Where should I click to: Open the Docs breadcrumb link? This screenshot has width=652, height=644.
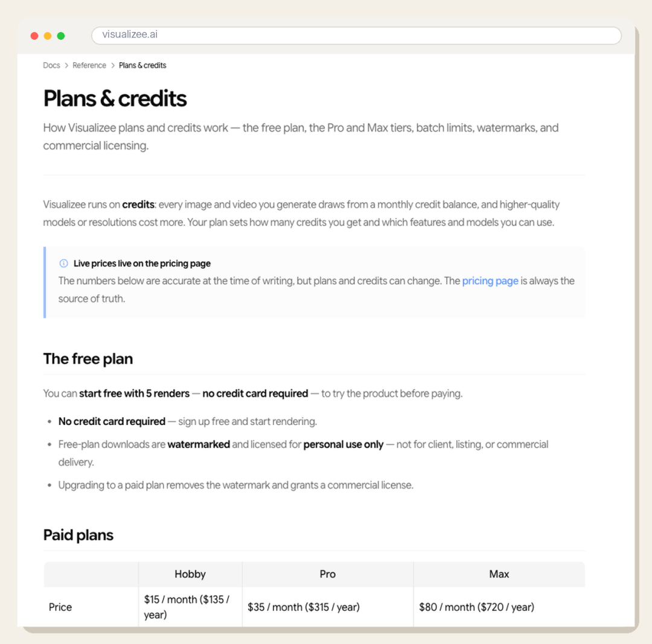coord(51,65)
